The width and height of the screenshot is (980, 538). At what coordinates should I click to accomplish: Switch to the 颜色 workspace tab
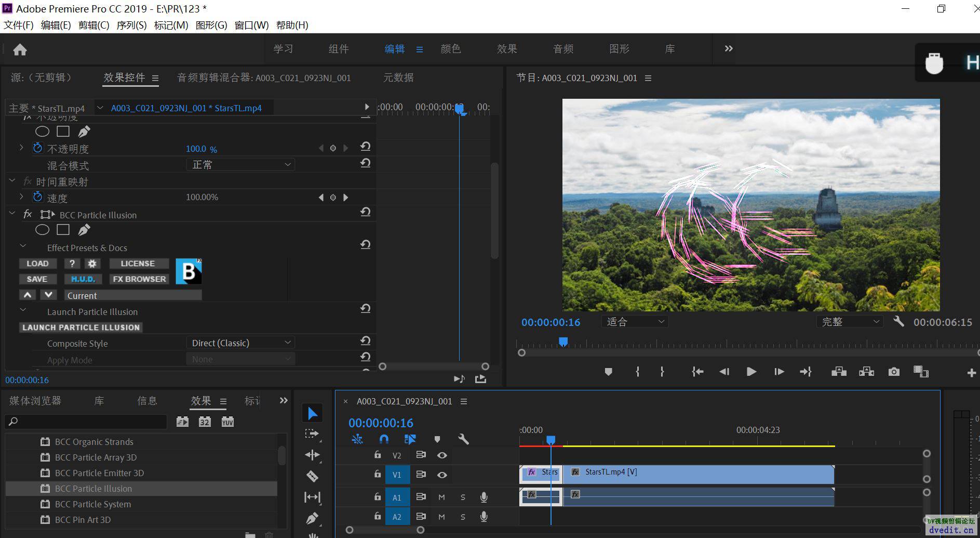pos(450,49)
